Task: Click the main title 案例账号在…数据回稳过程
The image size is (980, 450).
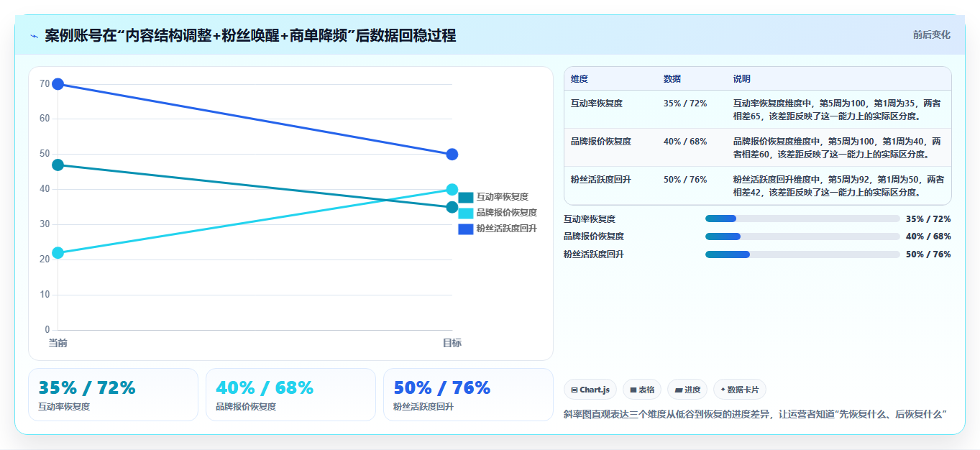Action: (250, 35)
